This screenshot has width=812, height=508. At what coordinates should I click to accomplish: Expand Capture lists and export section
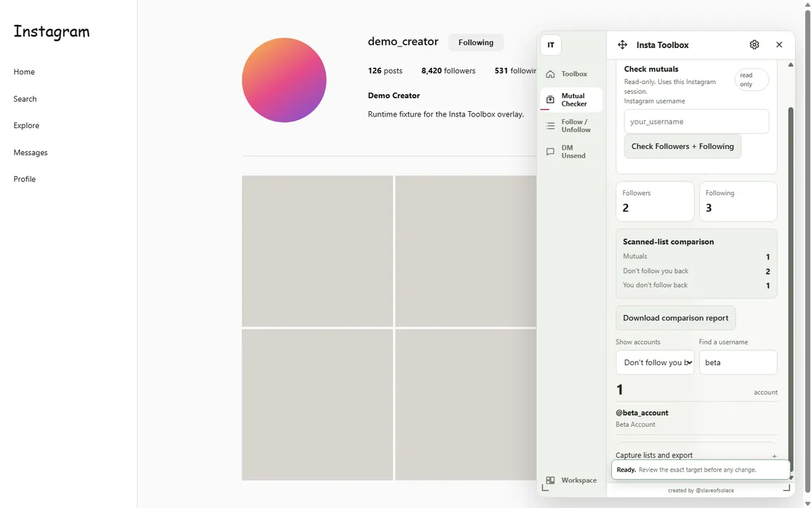pos(696,456)
